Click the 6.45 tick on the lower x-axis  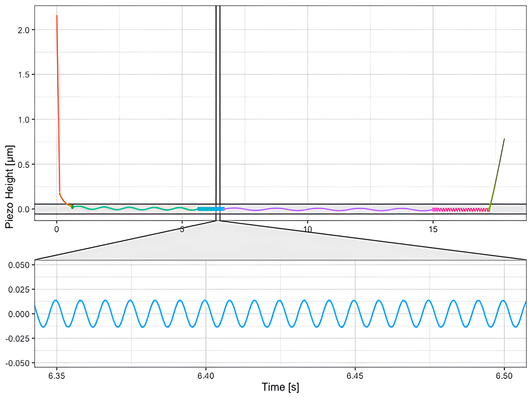pos(355,376)
